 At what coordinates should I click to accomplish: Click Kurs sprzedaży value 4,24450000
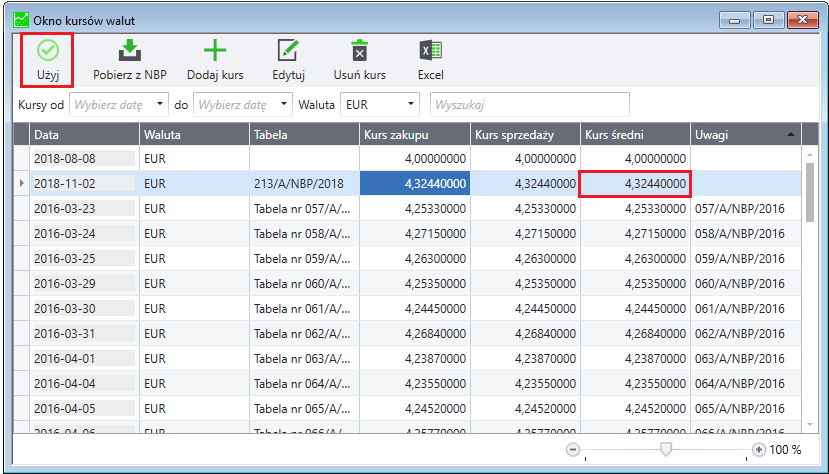(525, 309)
